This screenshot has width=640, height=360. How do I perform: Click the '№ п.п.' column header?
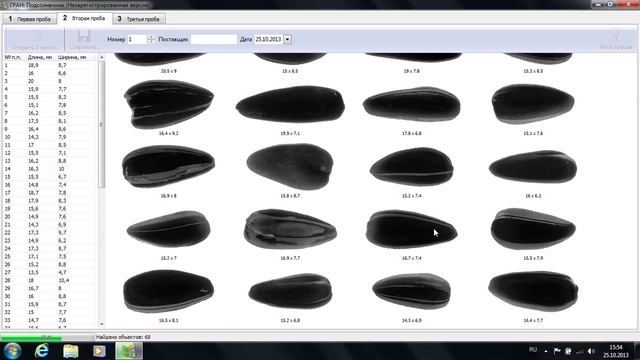tap(13, 57)
